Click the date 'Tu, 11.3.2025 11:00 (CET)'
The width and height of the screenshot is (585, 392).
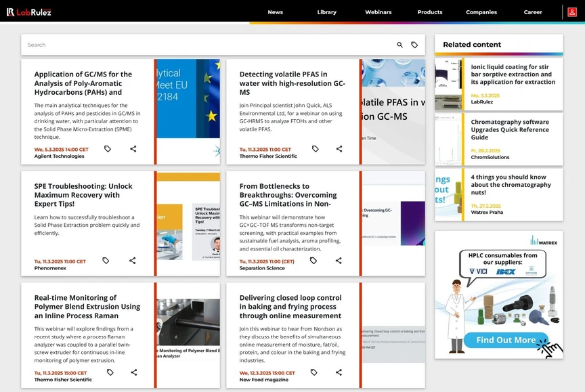(x=267, y=261)
